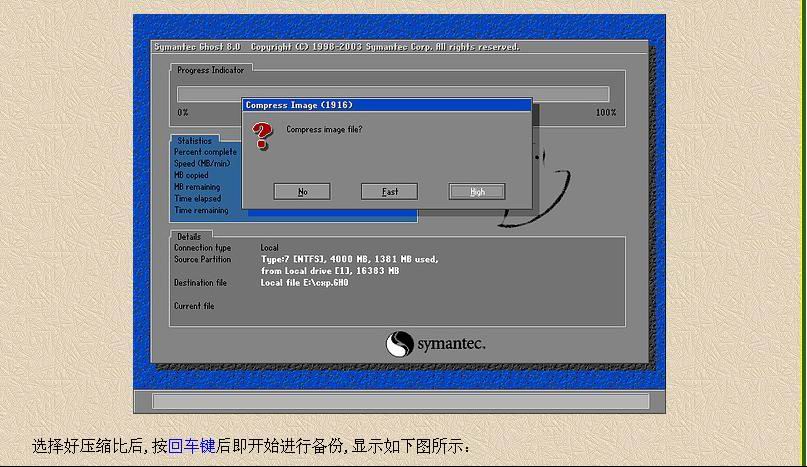This screenshot has height=467, width=807.
Task: Click the Statistics panel header
Action: pyautogui.click(x=195, y=141)
